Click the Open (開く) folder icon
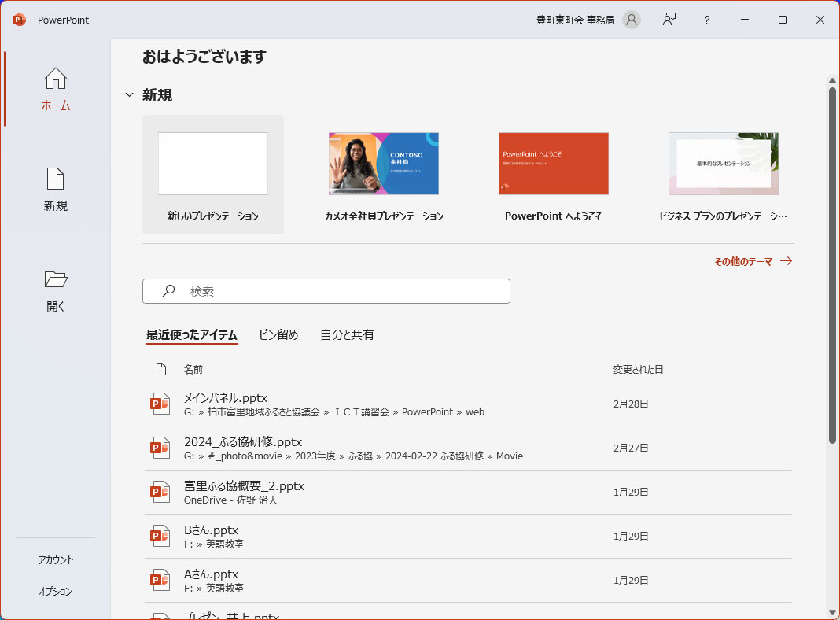This screenshot has height=620, width=840. (x=56, y=279)
